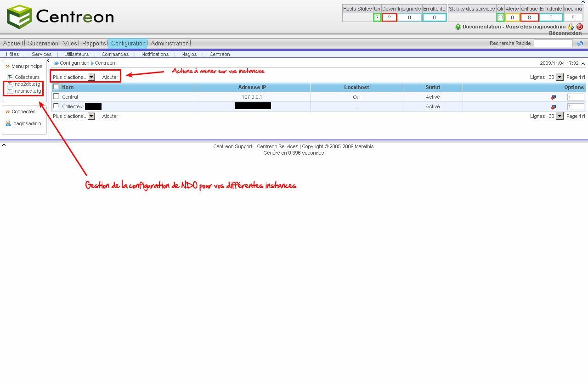
Task: Open the top Lignes 30 dropdown
Action: coord(560,77)
